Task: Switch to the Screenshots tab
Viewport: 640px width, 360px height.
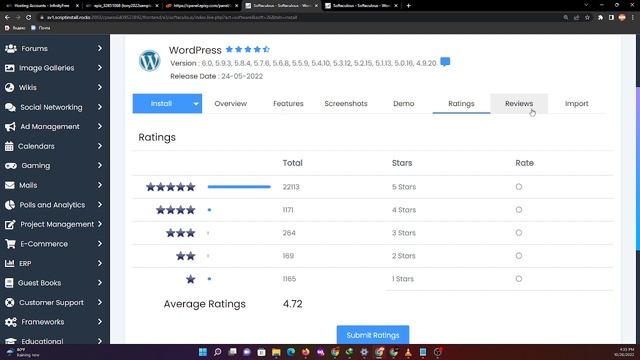Action: [346, 104]
